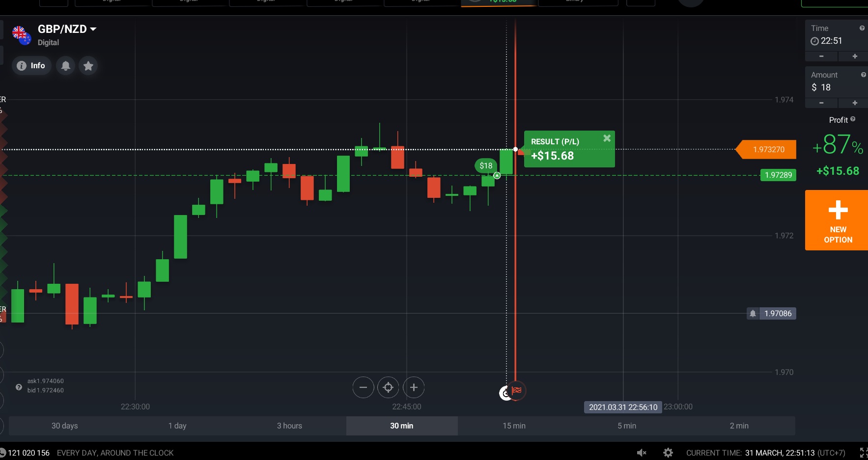Image resolution: width=868 pixels, height=460 pixels.
Task: Switch chart range to 3 hours
Action: coord(289,426)
